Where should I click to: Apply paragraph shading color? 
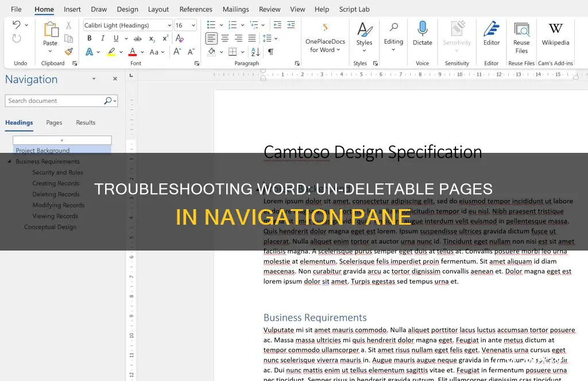(x=211, y=52)
